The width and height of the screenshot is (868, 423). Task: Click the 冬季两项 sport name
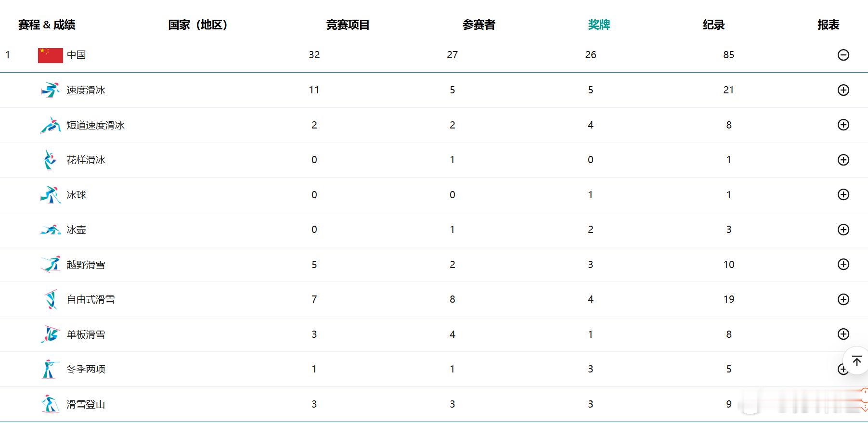86,369
